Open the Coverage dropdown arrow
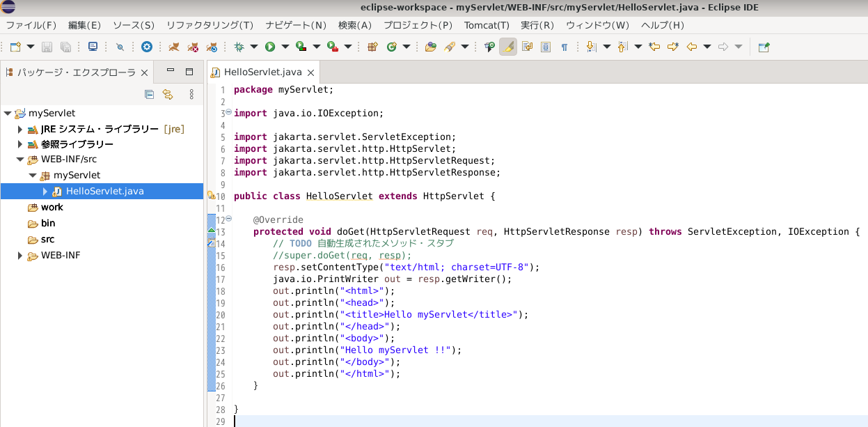 (x=316, y=47)
